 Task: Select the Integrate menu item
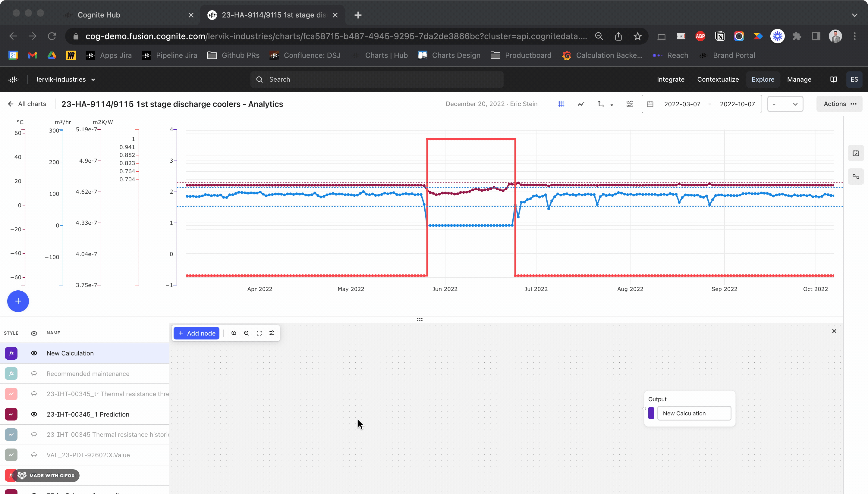coord(670,79)
